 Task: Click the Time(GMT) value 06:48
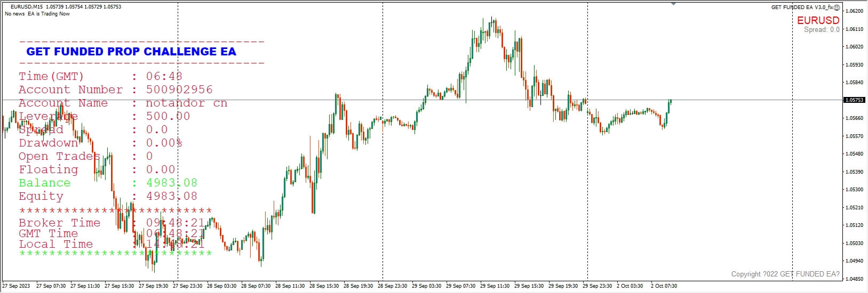click(164, 76)
